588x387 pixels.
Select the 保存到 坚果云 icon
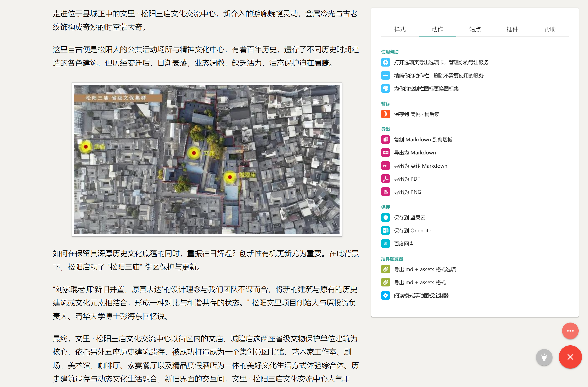385,218
